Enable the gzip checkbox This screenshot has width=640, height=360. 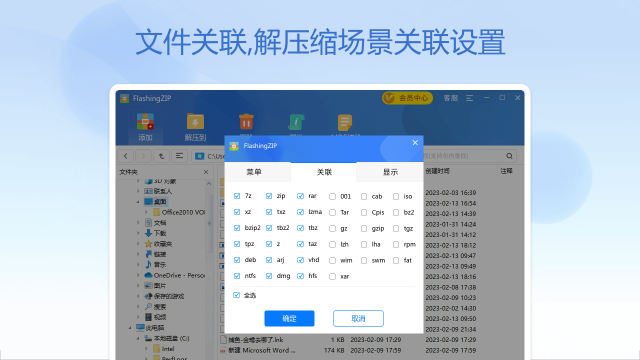[364, 229]
